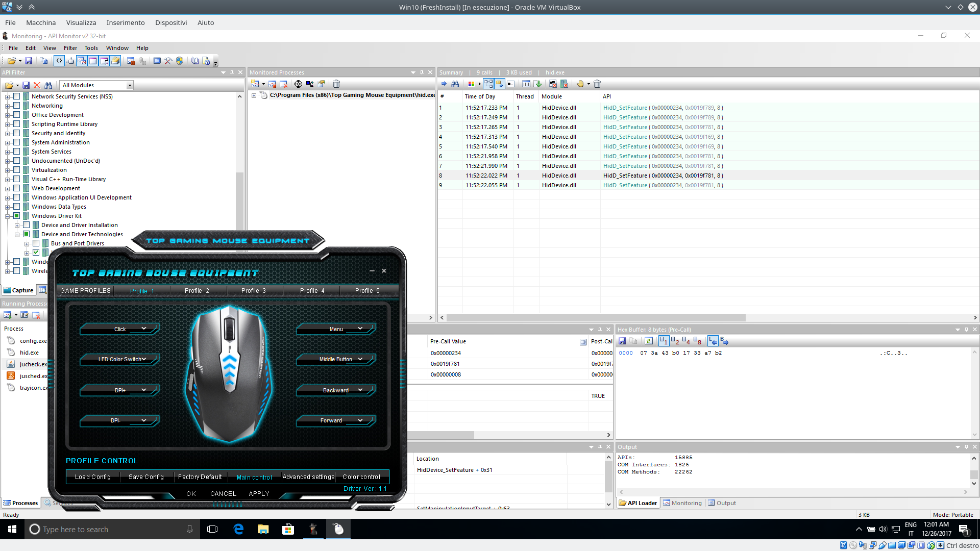Switch to the Monitoring tab at bottom
Screen dimensions: 980x551
(682, 503)
